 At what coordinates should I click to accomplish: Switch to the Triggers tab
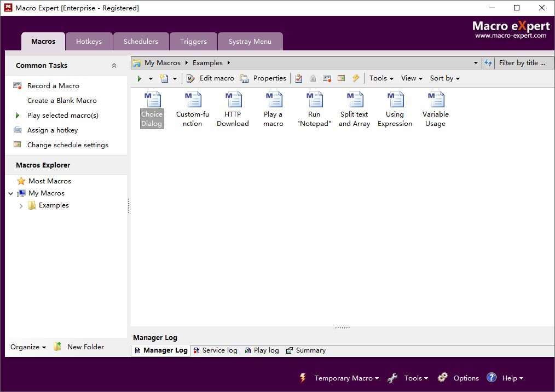[x=193, y=42]
